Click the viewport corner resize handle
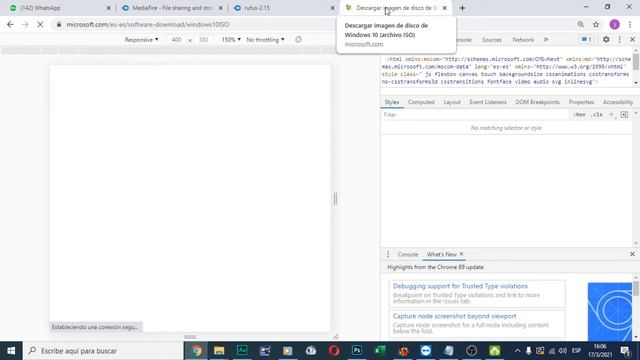The height and width of the screenshot is (360, 640). click(335, 337)
